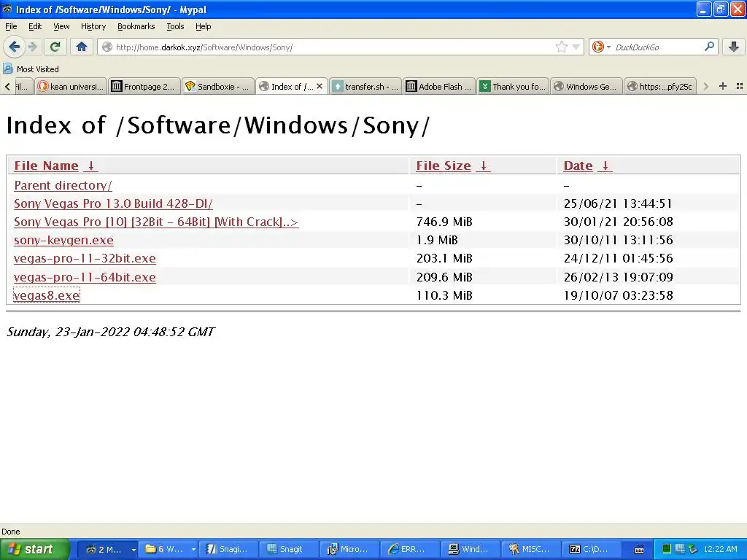Download vegas-pro-11-32bit.exe
The image size is (747, 560).
pyautogui.click(x=85, y=258)
